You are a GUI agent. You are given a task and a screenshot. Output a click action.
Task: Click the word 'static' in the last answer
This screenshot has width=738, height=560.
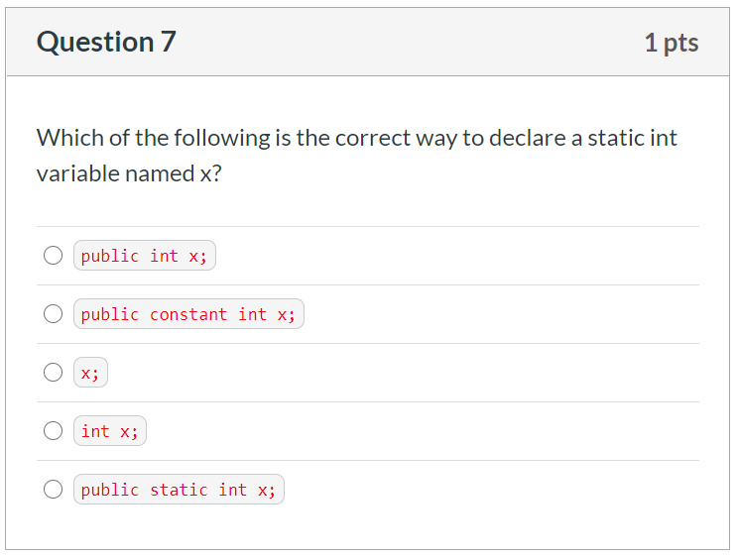click(x=179, y=490)
